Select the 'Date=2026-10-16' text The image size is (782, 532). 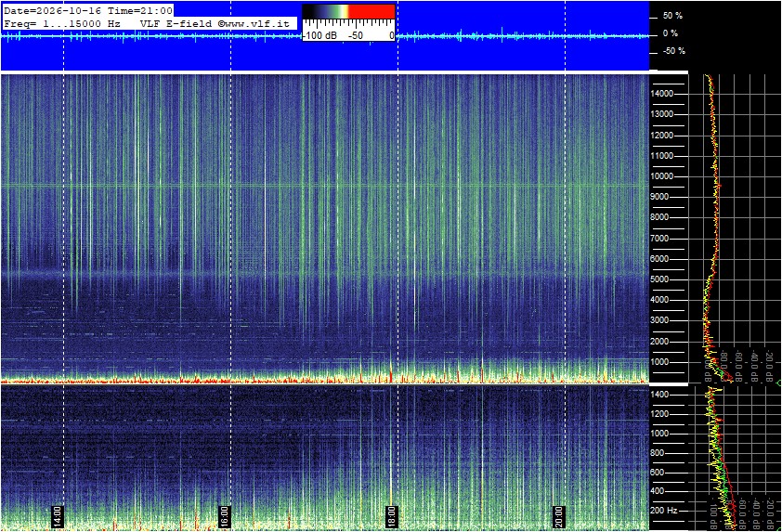click(x=52, y=10)
